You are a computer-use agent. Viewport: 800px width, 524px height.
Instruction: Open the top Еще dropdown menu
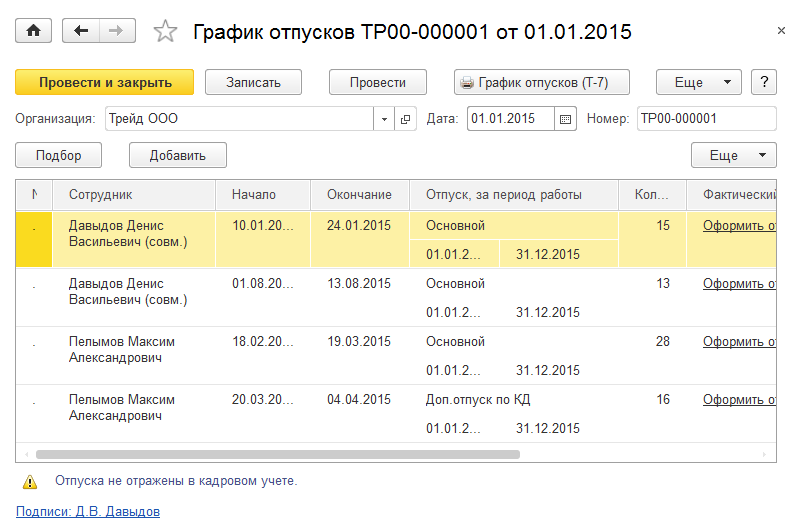point(698,82)
